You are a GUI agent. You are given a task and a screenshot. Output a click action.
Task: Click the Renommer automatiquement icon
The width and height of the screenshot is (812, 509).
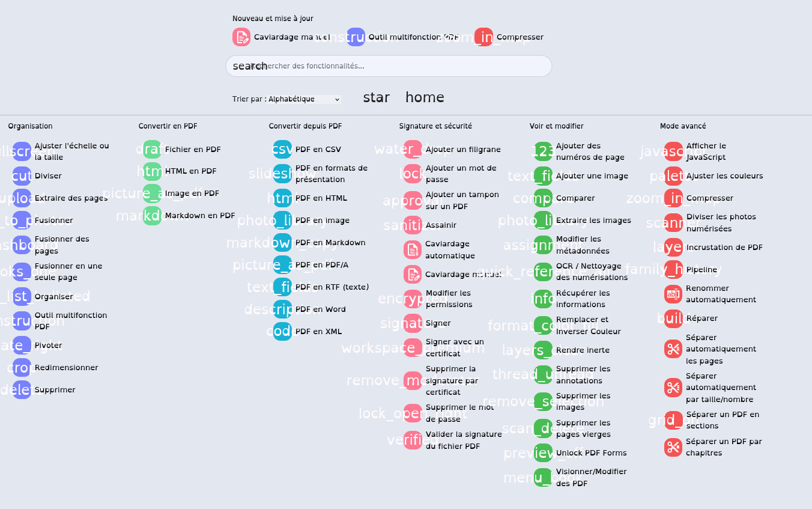[673, 294]
